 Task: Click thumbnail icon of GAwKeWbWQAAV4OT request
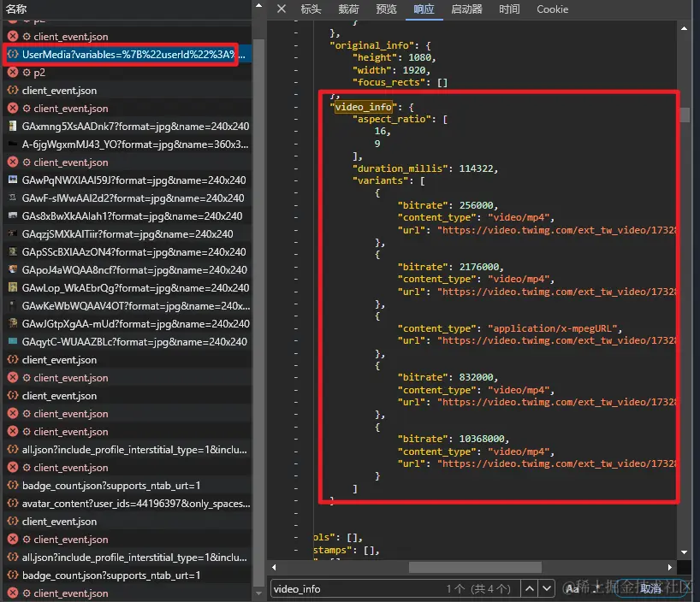[13, 305]
